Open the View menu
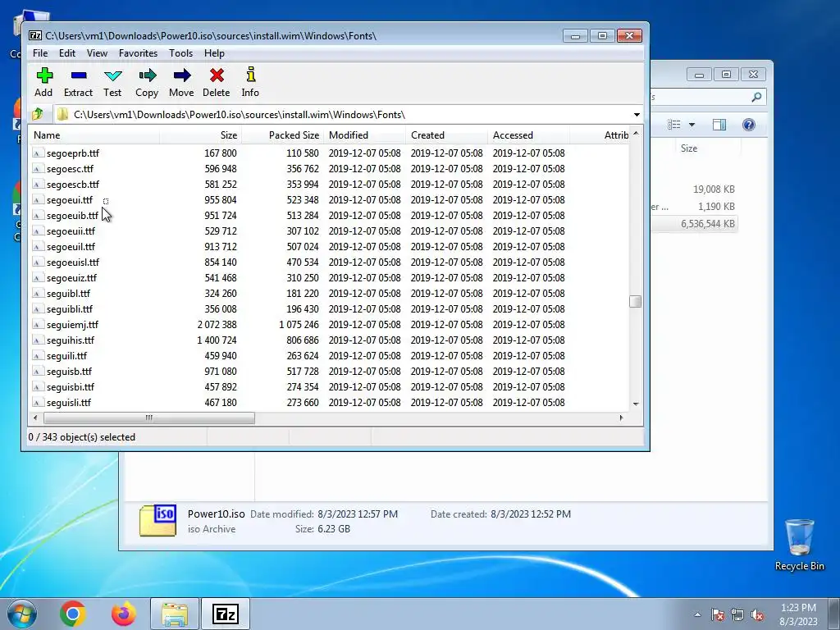The width and height of the screenshot is (840, 630). pos(97,53)
